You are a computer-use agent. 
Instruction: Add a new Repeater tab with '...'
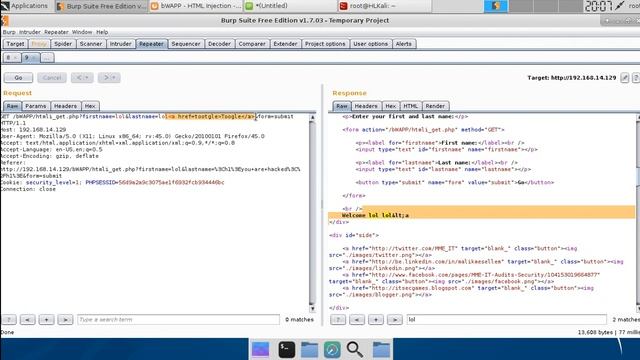coord(47,58)
